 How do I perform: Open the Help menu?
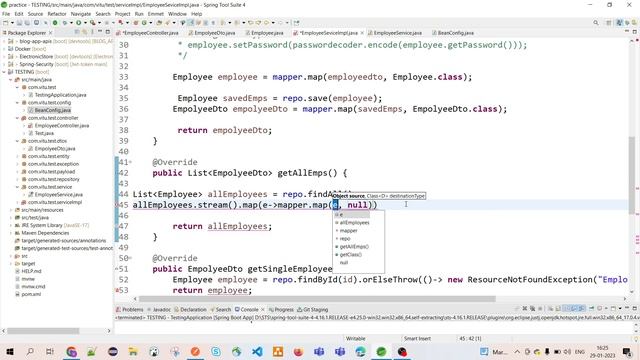[x=197, y=14]
